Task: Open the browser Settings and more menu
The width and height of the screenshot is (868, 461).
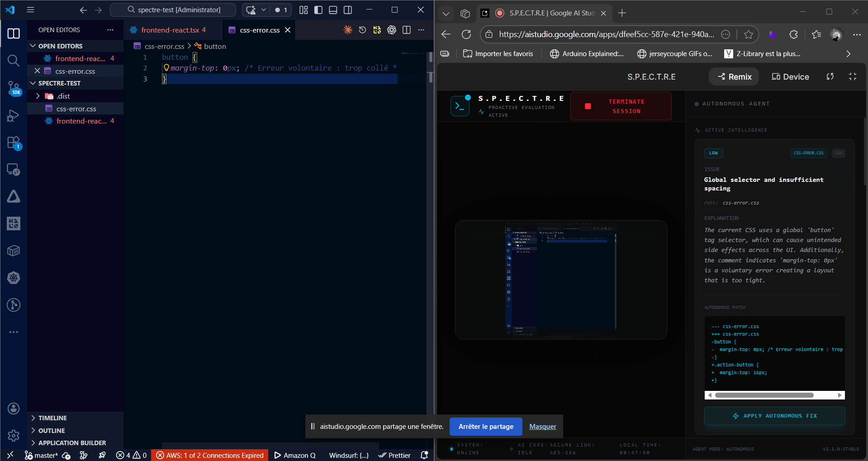Action: click(x=857, y=34)
